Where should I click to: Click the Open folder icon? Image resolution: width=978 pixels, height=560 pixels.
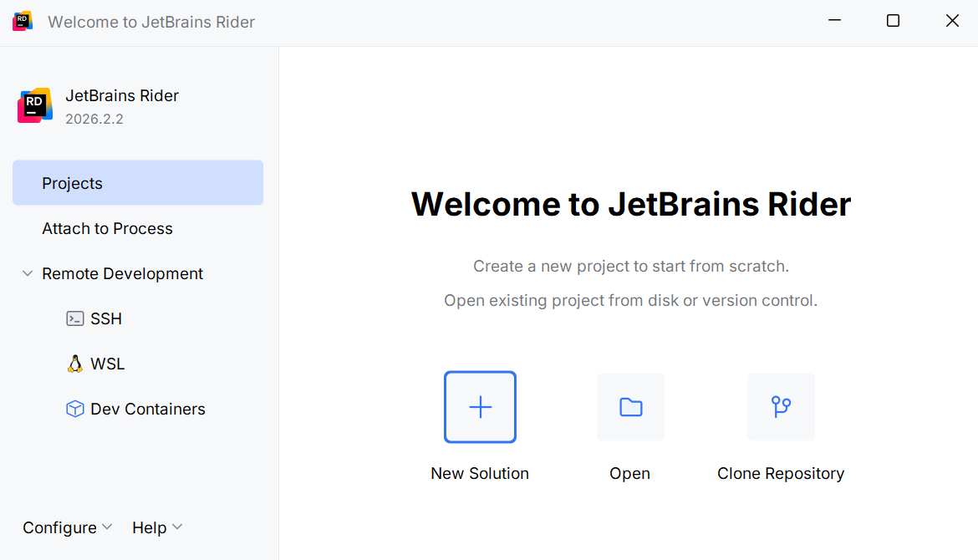pos(630,407)
